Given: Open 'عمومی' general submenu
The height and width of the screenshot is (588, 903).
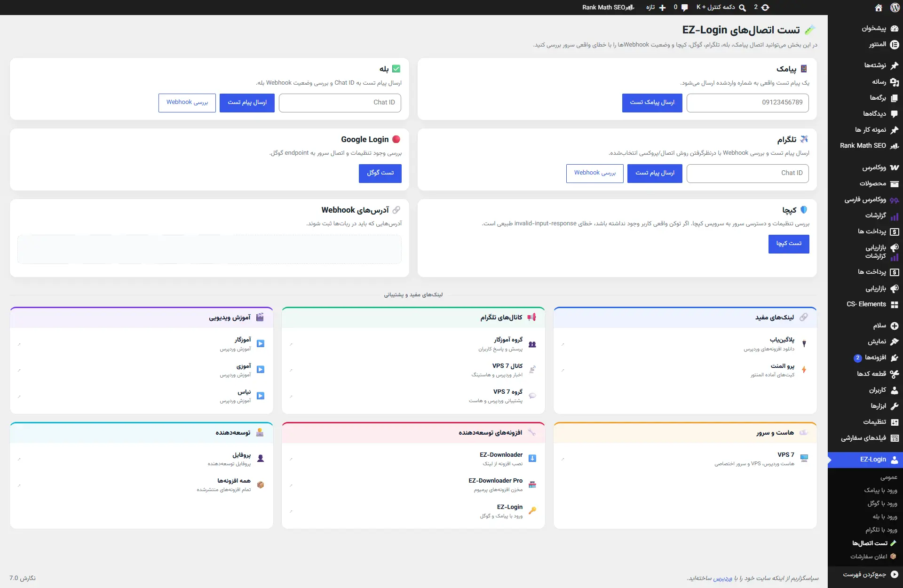Looking at the screenshot, I should pyautogui.click(x=889, y=477).
